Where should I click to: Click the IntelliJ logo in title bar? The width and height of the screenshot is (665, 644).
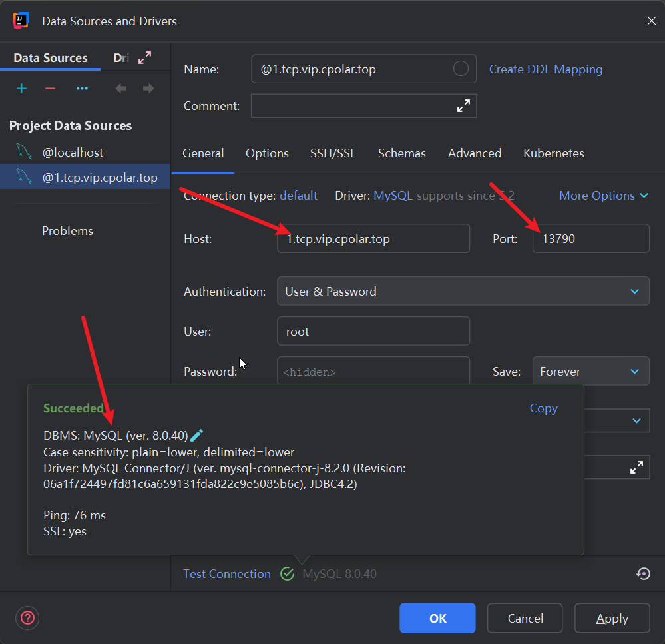(21, 21)
